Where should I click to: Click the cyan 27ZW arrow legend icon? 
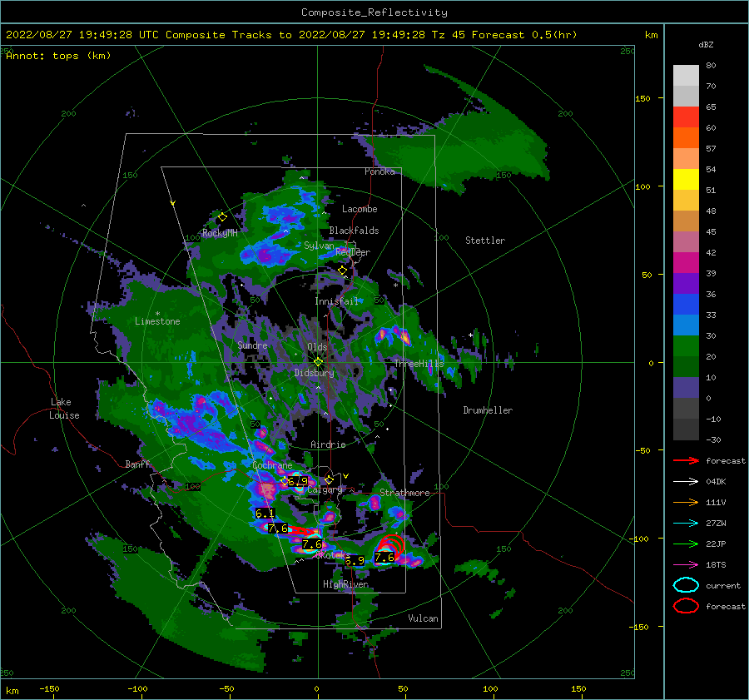point(686,524)
